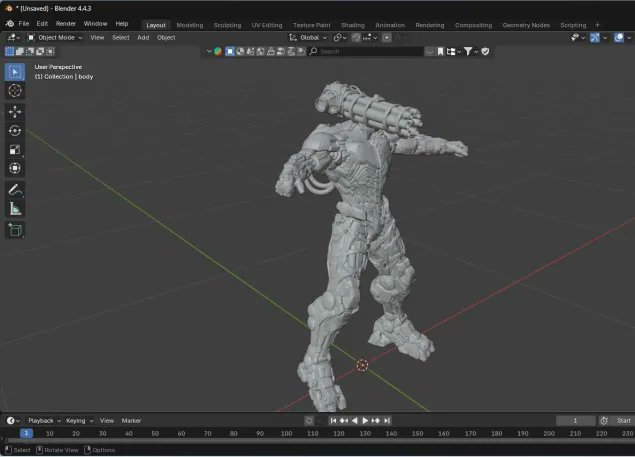The height and width of the screenshot is (457, 635).
Task: Select the Measure tool
Action: 15,209
